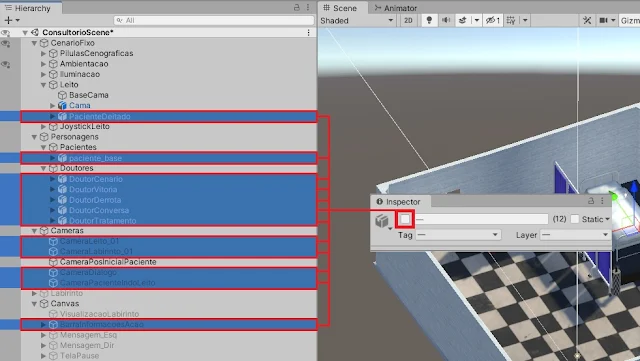This screenshot has width=640, height=361.
Task: Toggle the hidden objects visibility icon
Action: point(493,20)
